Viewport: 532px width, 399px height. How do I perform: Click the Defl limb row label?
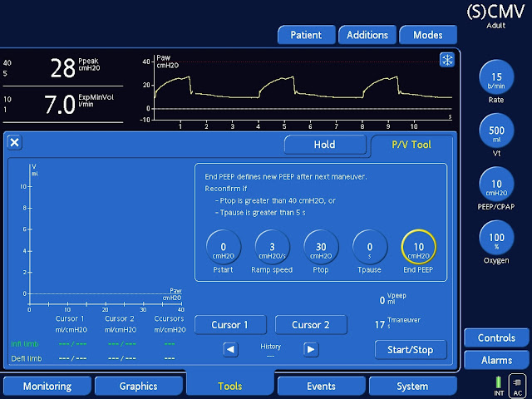tap(27, 358)
